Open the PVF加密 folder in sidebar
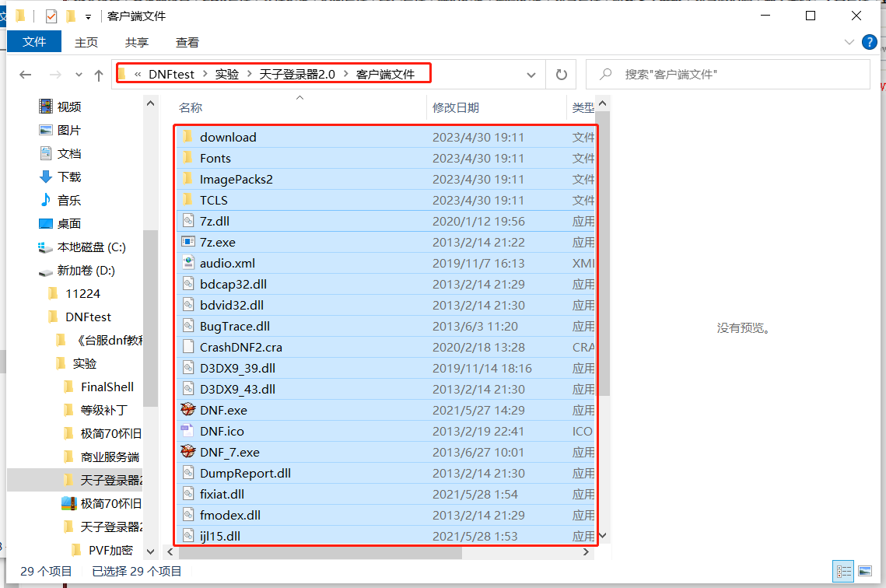The width and height of the screenshot is (886, 588). pyautogui.click(x=110, y=550)
